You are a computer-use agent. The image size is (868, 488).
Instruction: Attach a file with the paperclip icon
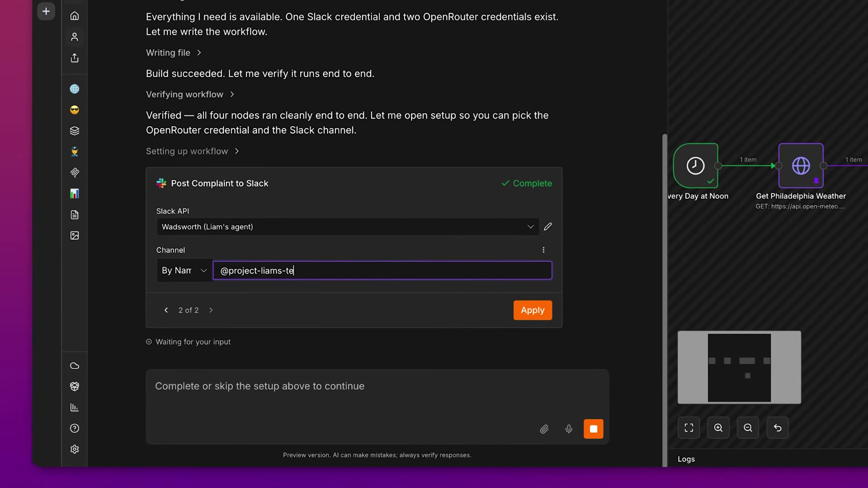[544, 429]
